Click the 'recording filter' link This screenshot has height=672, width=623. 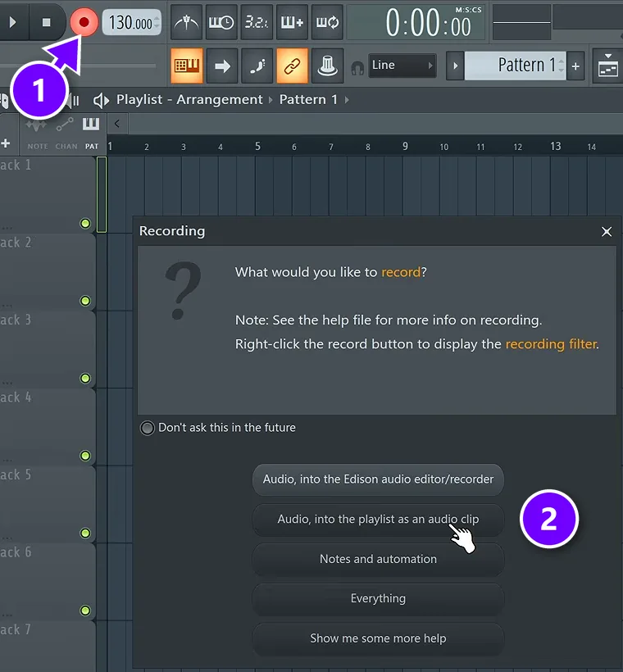point(552,344)
